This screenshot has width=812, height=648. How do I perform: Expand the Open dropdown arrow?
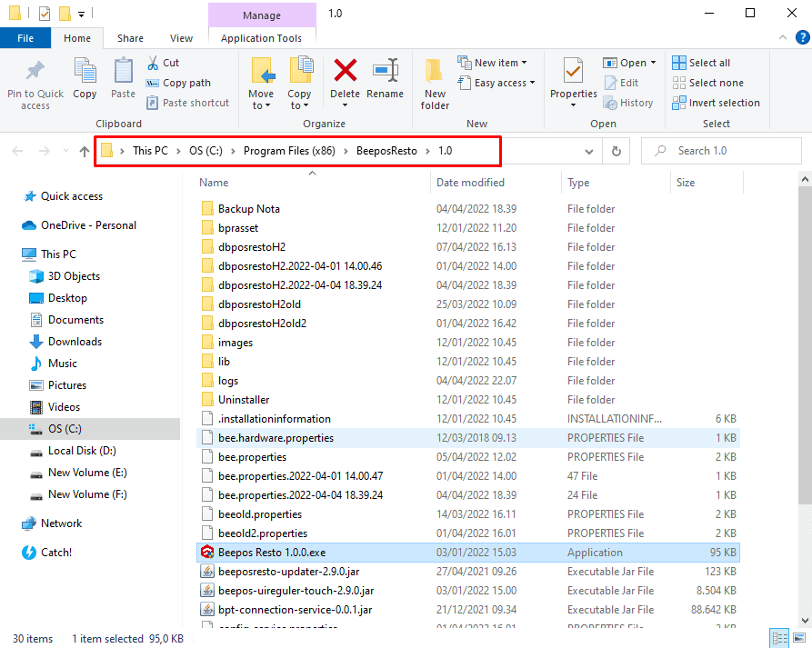pos(653,63)
